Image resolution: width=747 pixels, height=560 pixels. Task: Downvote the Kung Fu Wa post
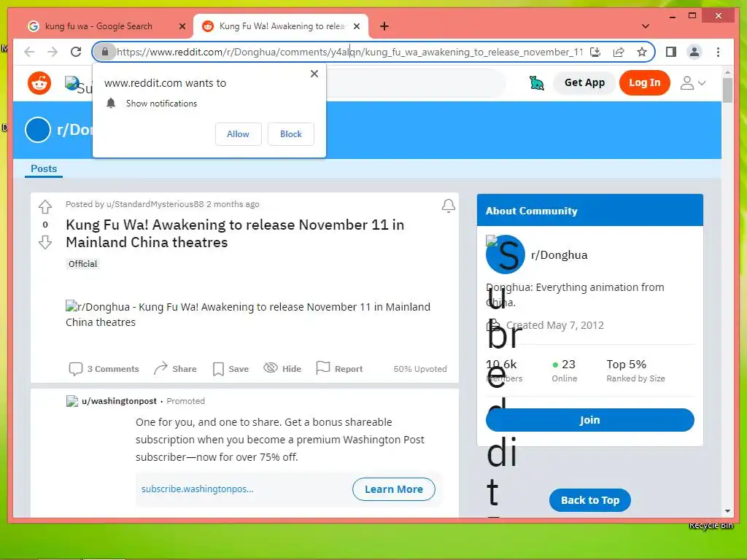(45, 242)
